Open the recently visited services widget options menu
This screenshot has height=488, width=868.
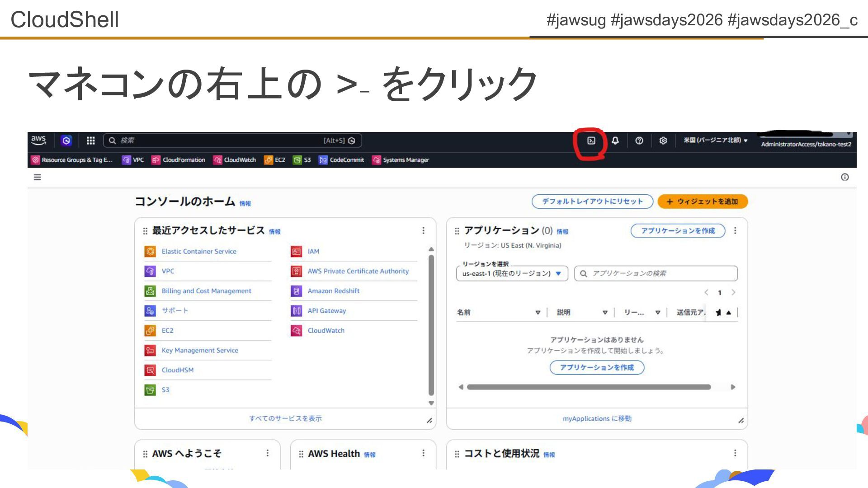[x=423, y=231]
